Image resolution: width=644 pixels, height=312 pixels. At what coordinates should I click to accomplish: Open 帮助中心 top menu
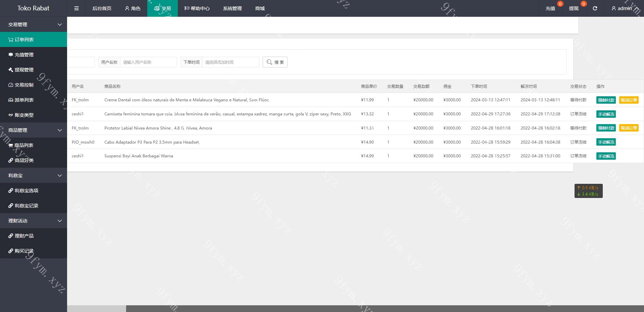point(197,8)
